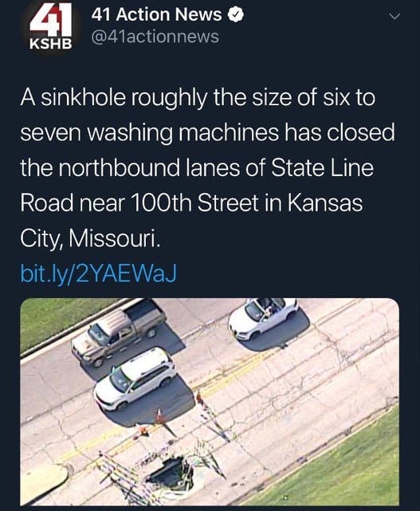The width and height of the screenshot is (420, 511).
Task: Visit the @41actionnews handle
Action: pyautogui.click(x=155, y=37)
